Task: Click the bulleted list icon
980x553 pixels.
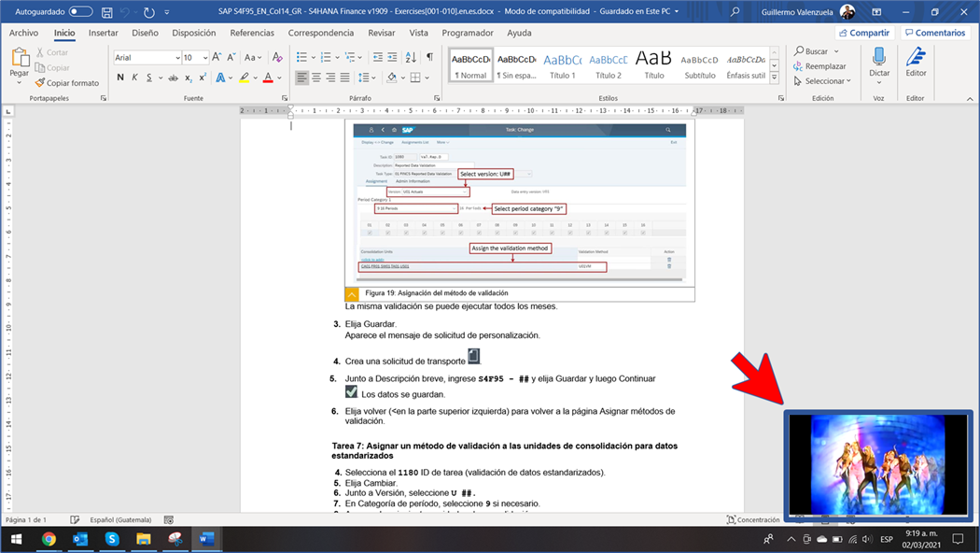Action: pos(302,57)
